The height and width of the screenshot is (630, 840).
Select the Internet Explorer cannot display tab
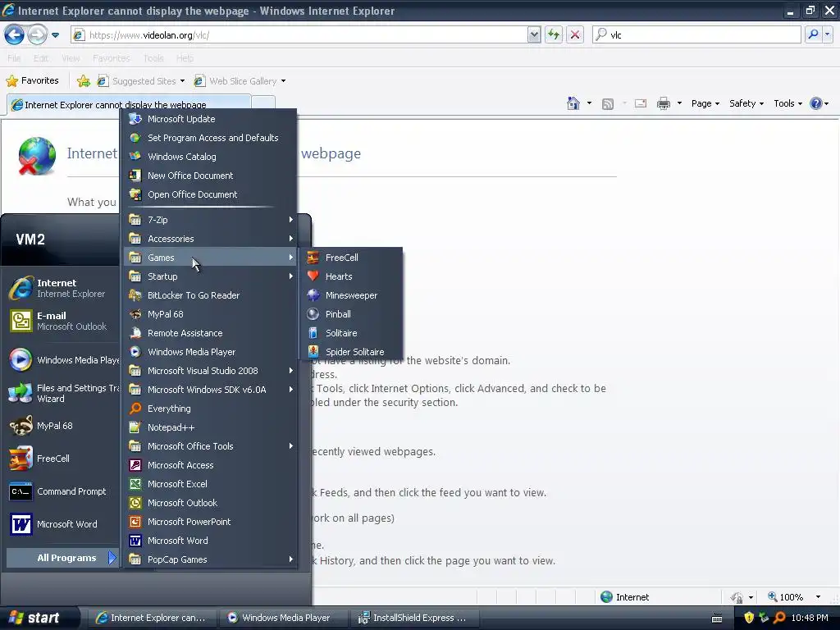pos(129,104)
